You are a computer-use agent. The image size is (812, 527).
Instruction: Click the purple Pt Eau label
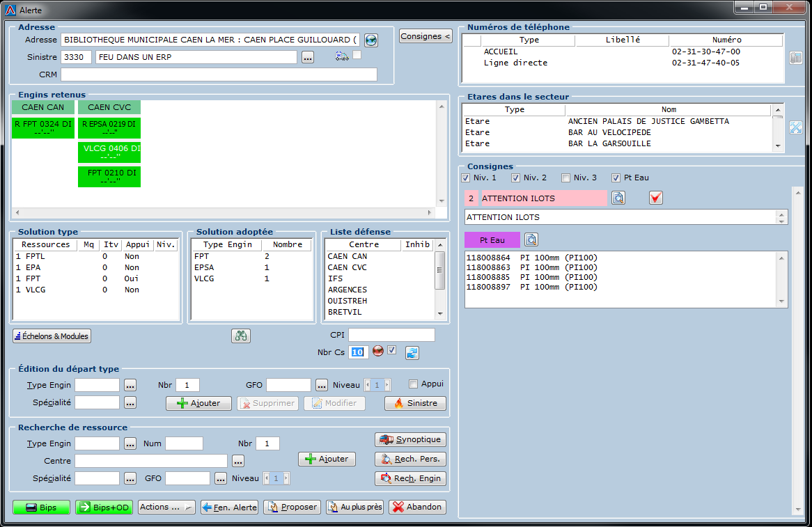[492, 240]
